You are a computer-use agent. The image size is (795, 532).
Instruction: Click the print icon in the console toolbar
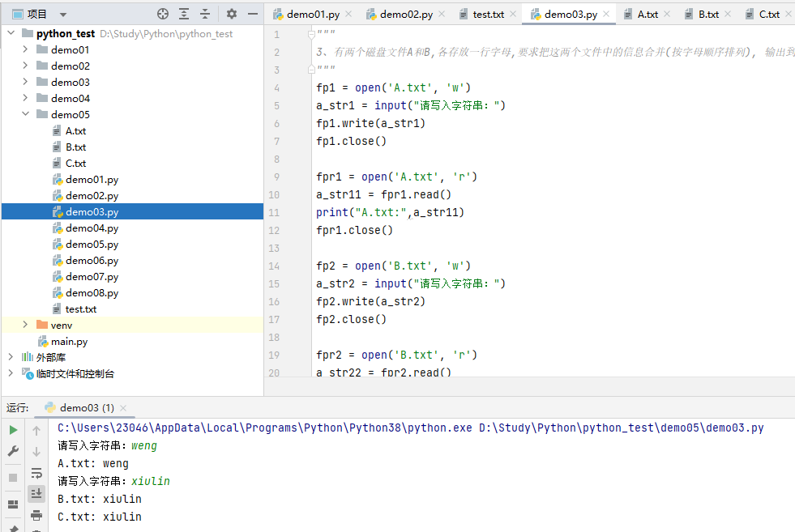[x=36, y=516]
